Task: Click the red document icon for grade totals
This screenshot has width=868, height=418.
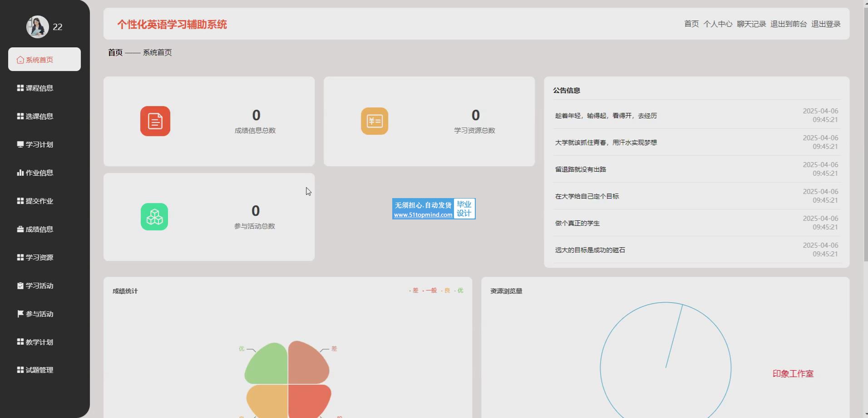Action: coord(155,121)
